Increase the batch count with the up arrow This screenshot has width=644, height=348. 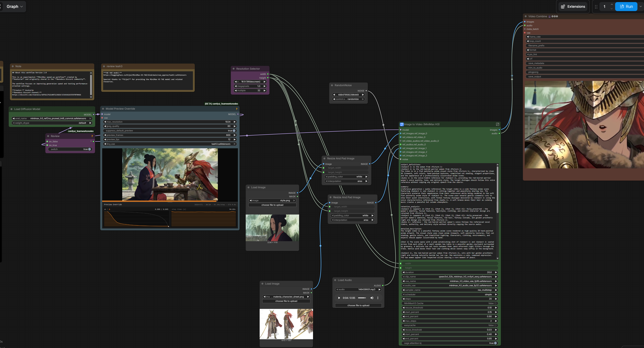click(612, 5)
